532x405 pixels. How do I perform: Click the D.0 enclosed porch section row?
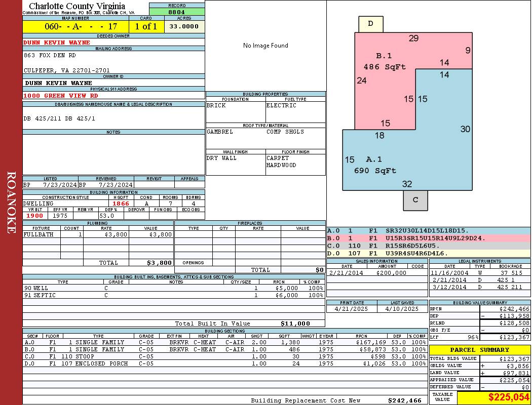225,363
